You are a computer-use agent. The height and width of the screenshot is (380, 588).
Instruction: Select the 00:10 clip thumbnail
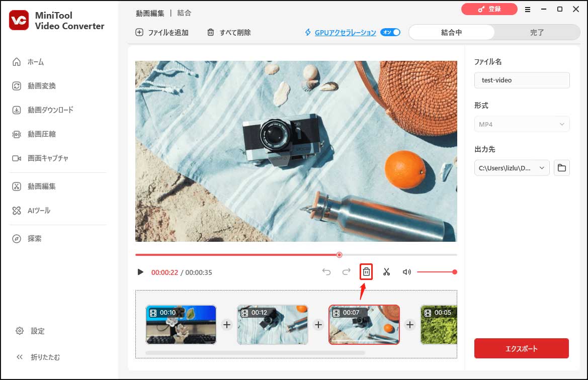point(181,325)
